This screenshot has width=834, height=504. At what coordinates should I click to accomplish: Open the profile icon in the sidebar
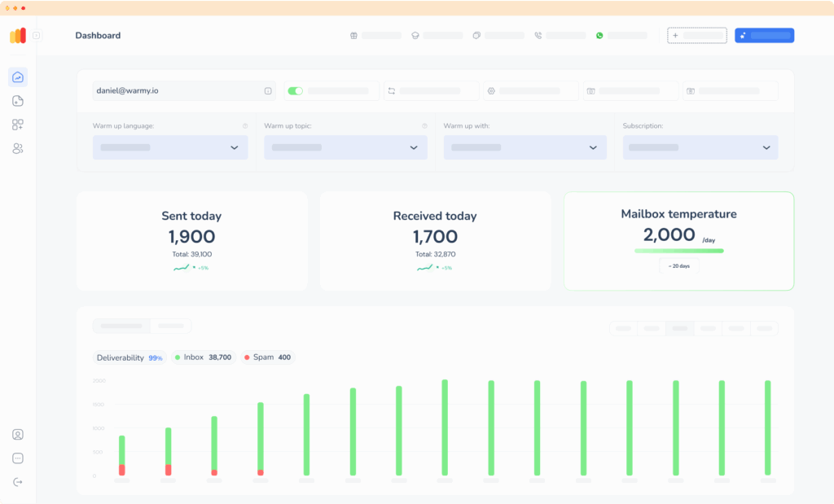click(x=18, y=434)
